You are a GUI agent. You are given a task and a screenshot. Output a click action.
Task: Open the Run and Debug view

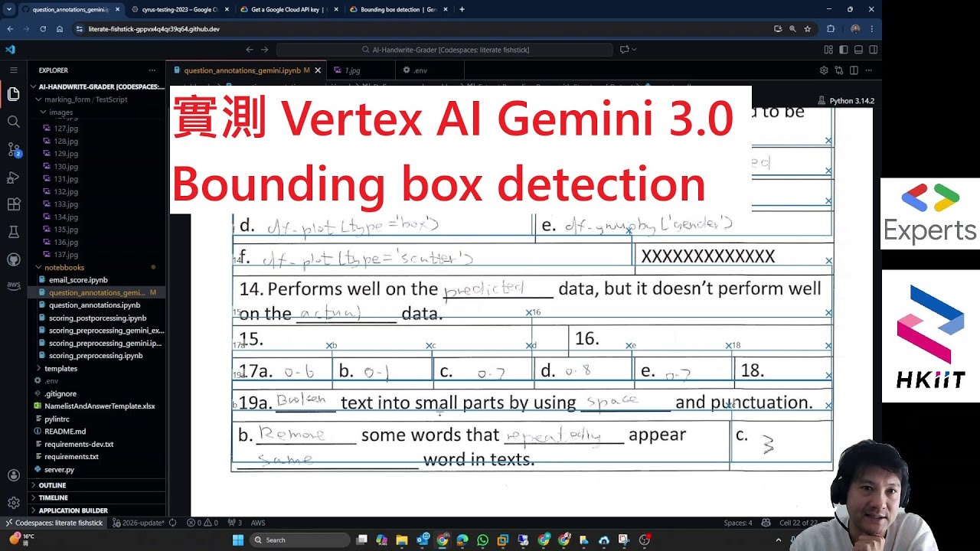[13, 178]
